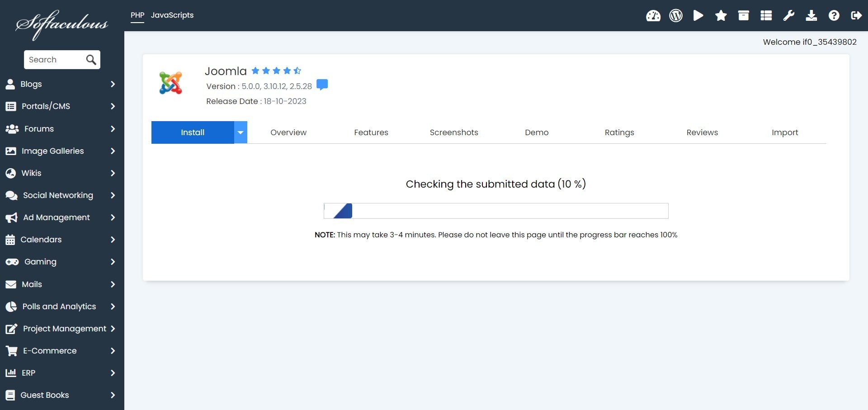This screenshot has width=868, height=410.
Task: Open the WordPress manager icon
Action: tap(675, 16)
